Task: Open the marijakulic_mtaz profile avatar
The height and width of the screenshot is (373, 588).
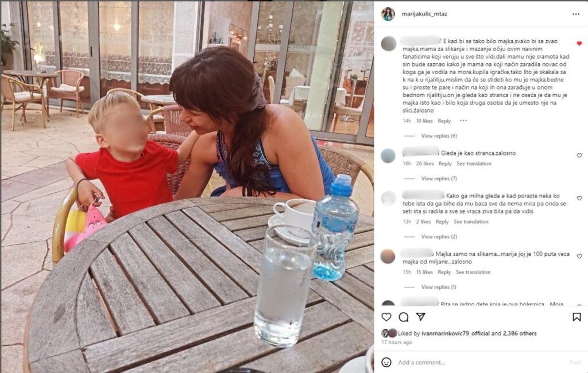Action: point(388,14)
